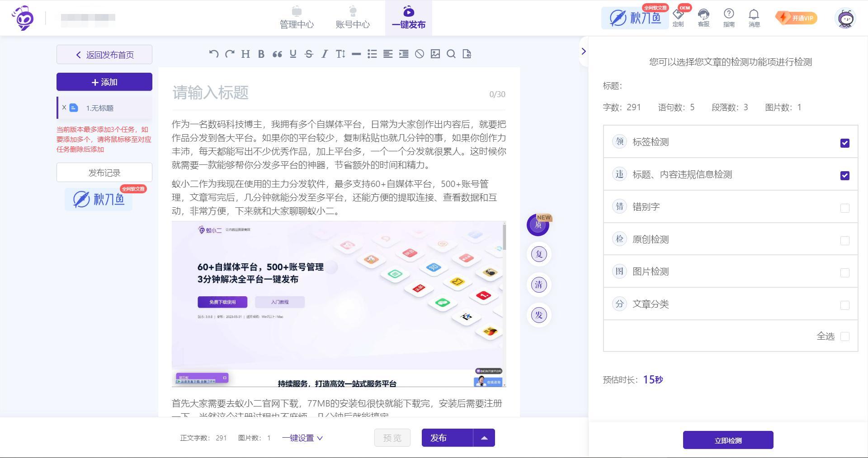
Task: Open the font size tool
Action: pos(340,54)
